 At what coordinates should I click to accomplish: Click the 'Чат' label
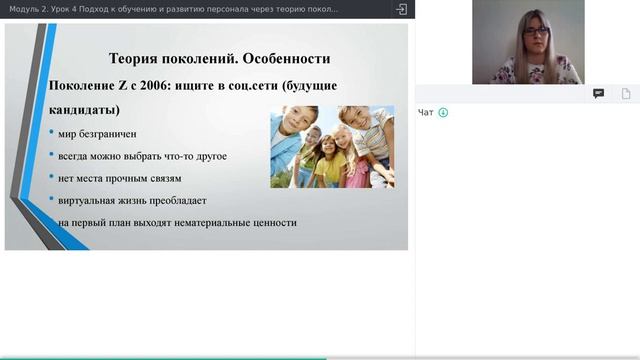[426, 113]
